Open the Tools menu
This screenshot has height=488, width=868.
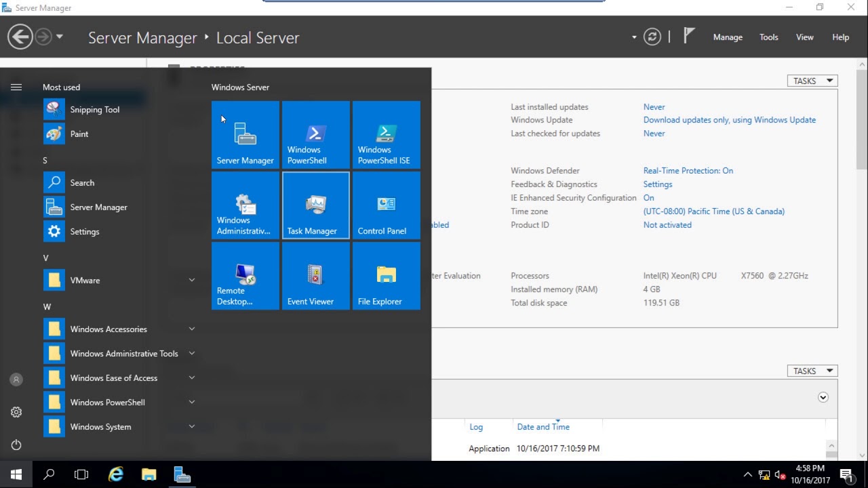(x=769, y=37)
